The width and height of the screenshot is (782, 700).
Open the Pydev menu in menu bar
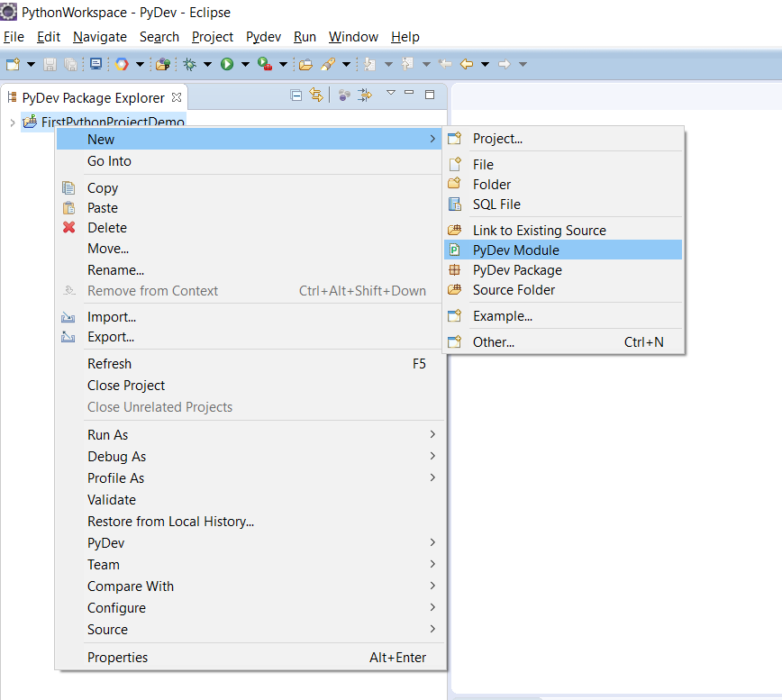(x=263, y=37)
